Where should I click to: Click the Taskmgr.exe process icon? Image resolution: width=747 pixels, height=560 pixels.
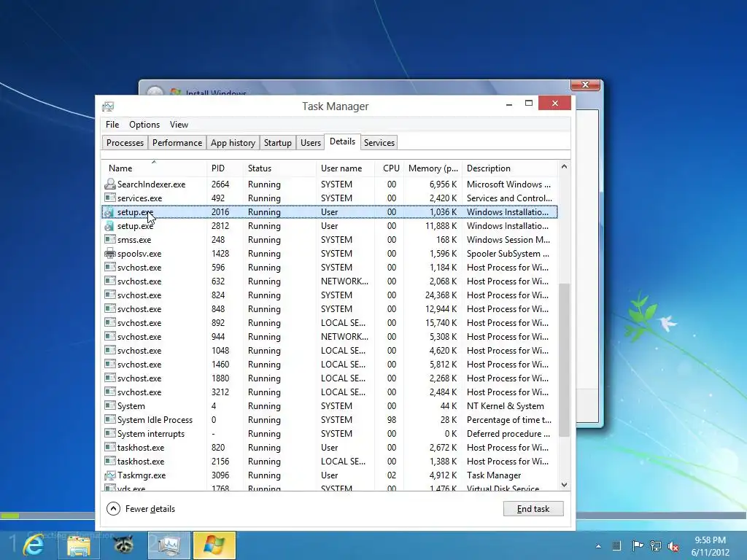pos(110,475)
